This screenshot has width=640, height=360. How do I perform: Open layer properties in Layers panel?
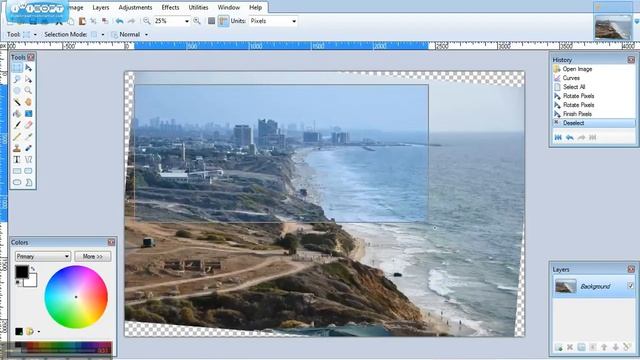[627, 347]
